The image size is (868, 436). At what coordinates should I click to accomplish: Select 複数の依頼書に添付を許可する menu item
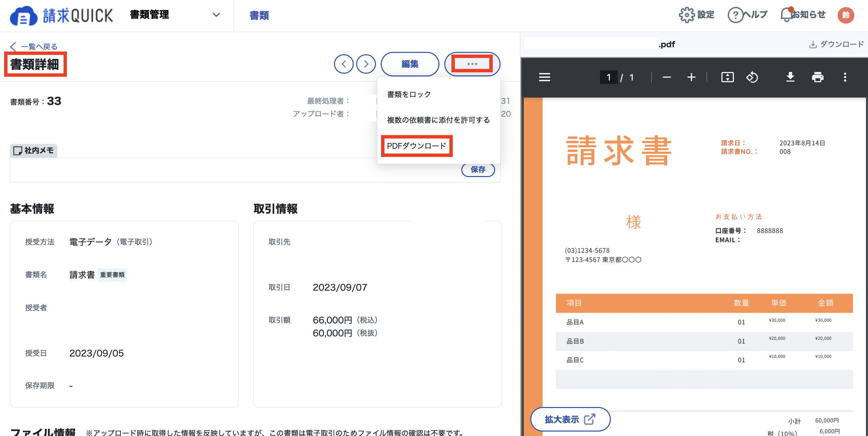tap(438, 120)
